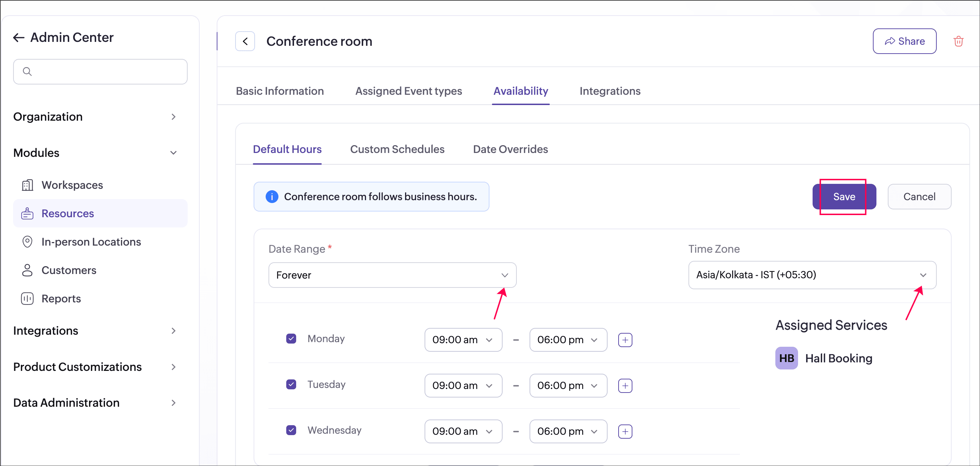Image resolution: width=980 pixels, height=466 pixels.
Task: Toggle the Wednesday checkbox
Action: point(291,430)
